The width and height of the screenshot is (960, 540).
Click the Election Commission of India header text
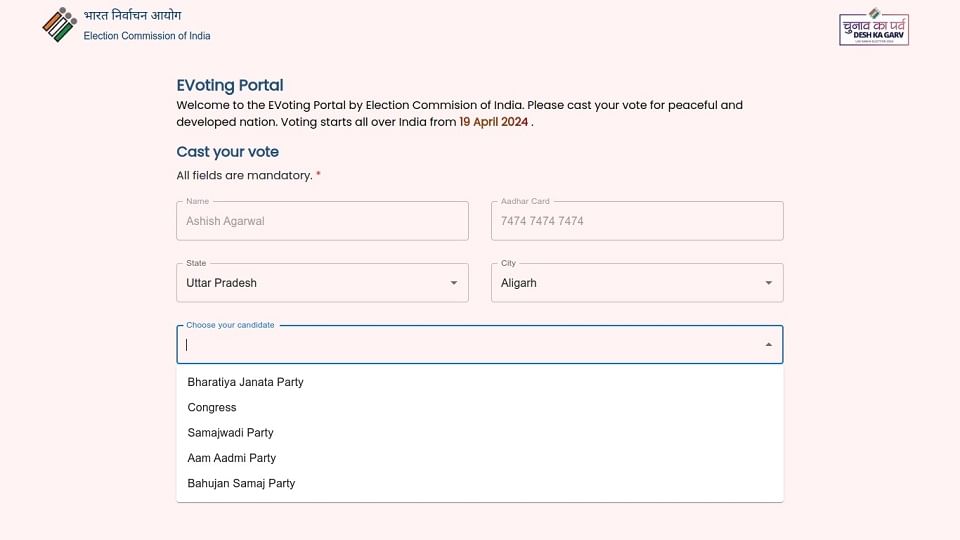(147, 36)
